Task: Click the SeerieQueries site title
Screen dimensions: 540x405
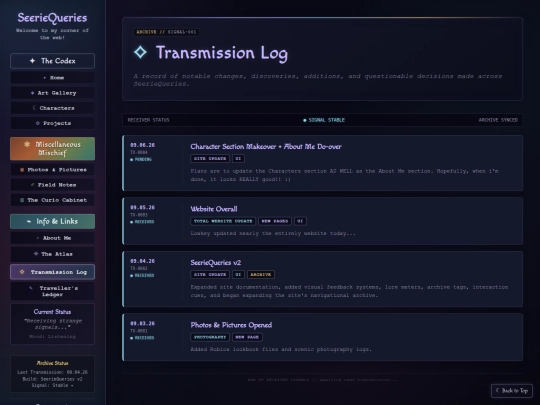Action: point(52,18)
